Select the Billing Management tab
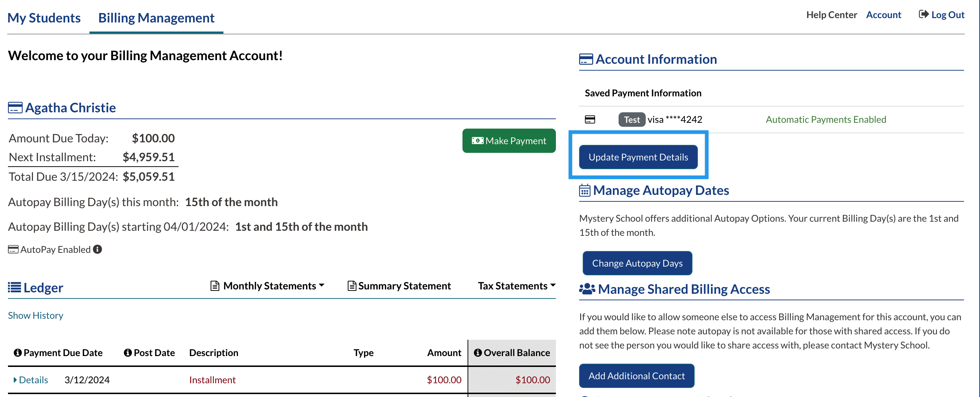The image size is (980, 397). pyautogui.click(x=156, y=18)
